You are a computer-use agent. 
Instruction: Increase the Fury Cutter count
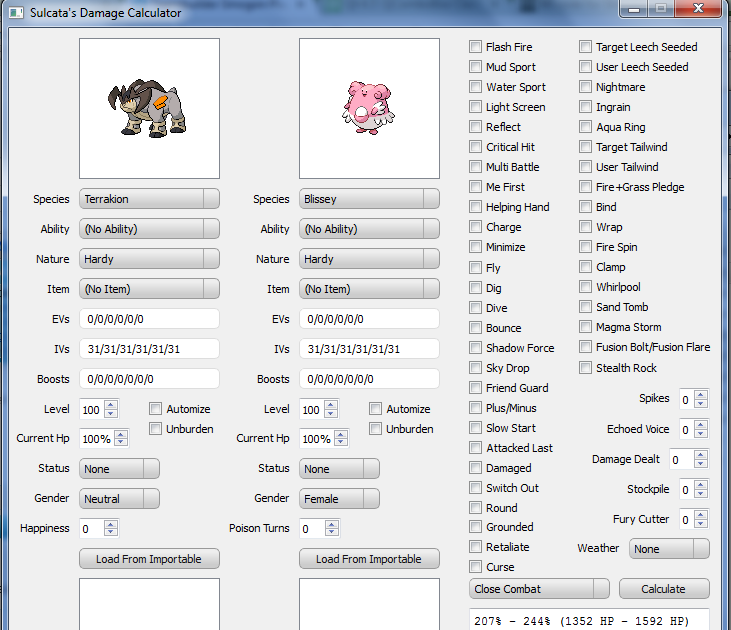(701, 515)
